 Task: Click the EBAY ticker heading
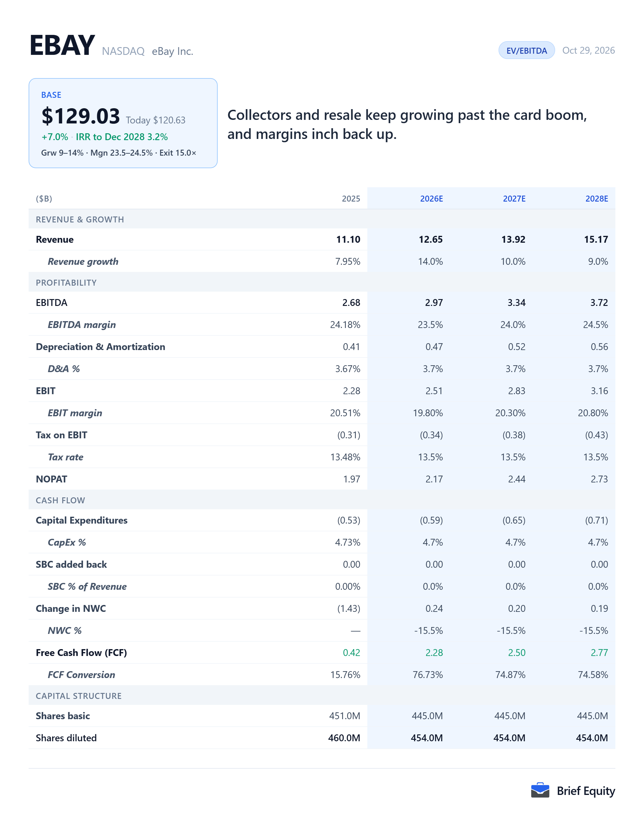tap(62, 46)
